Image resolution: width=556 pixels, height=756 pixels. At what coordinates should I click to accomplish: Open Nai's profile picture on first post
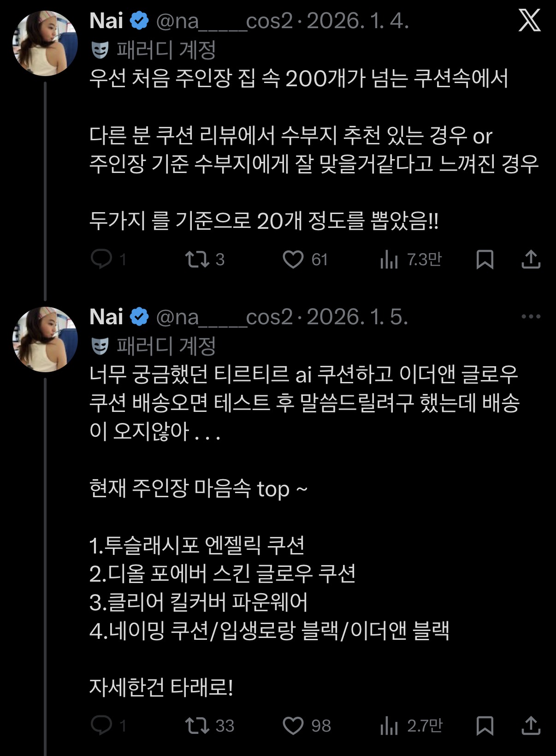coord(45,43)
